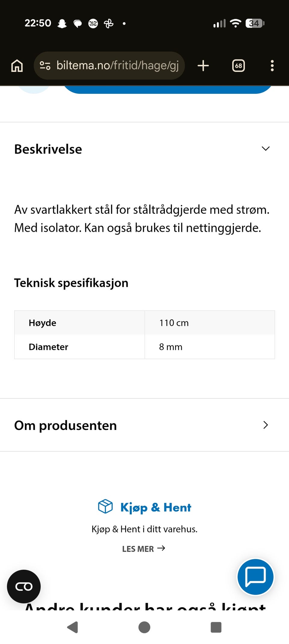Tap the blue button at page top
The image size is (289, 644).
pos(168,90)
